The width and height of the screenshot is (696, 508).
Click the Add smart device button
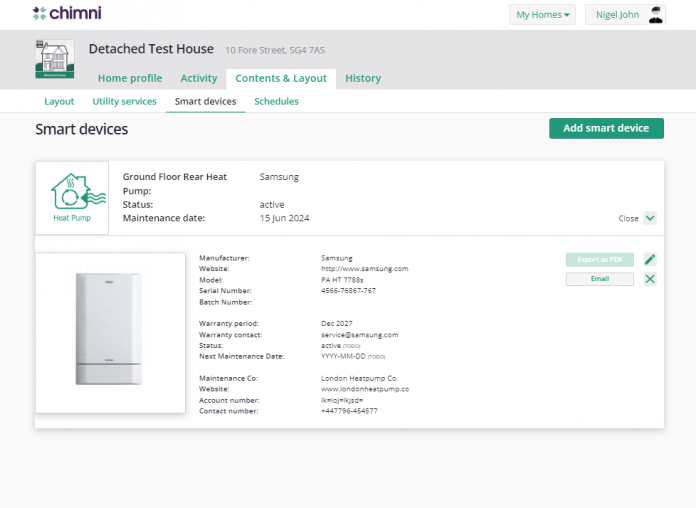tap(606, 128)
